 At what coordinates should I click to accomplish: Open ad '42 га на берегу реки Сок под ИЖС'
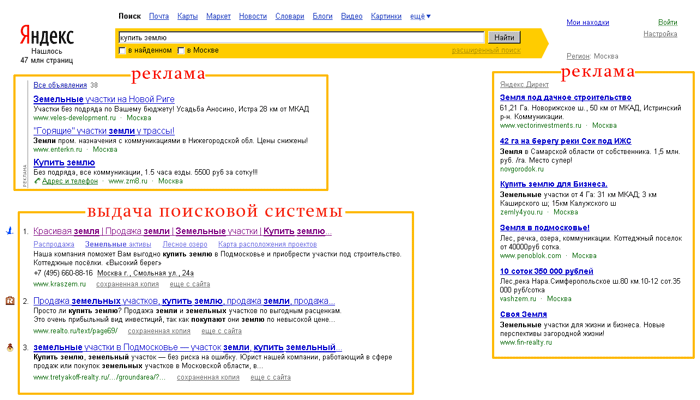tap(566, 141)
